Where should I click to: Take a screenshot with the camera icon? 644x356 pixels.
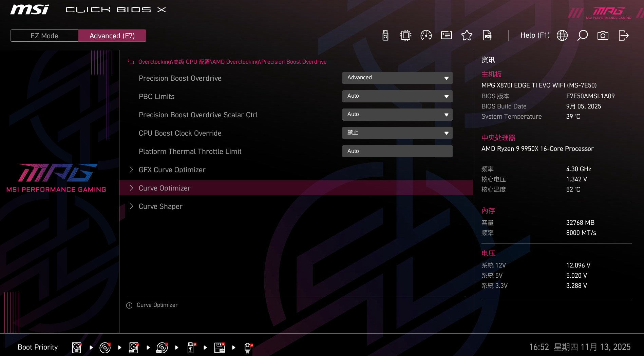603,35
